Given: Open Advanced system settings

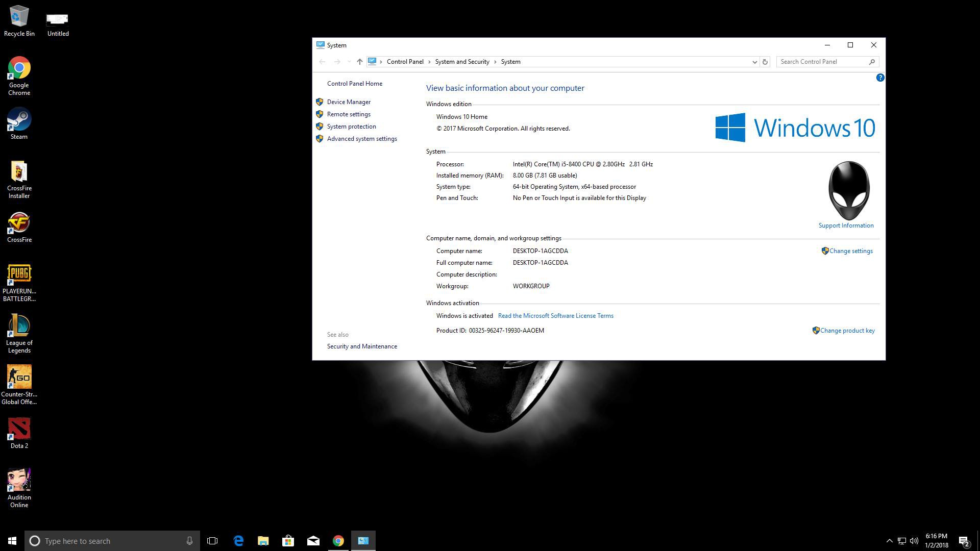Looking at the screenshot, I should point(362,139).
